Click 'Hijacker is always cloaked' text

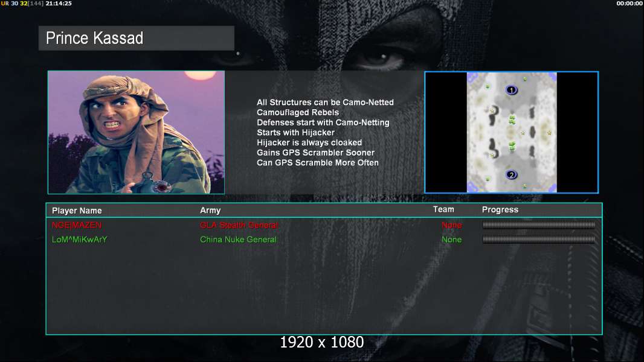coord(309,142)
